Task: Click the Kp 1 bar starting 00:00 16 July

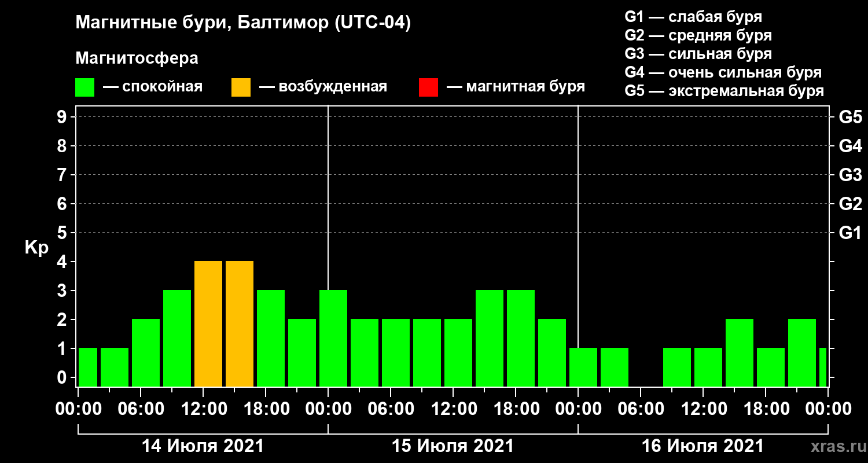Action: (x=583, y=368)
